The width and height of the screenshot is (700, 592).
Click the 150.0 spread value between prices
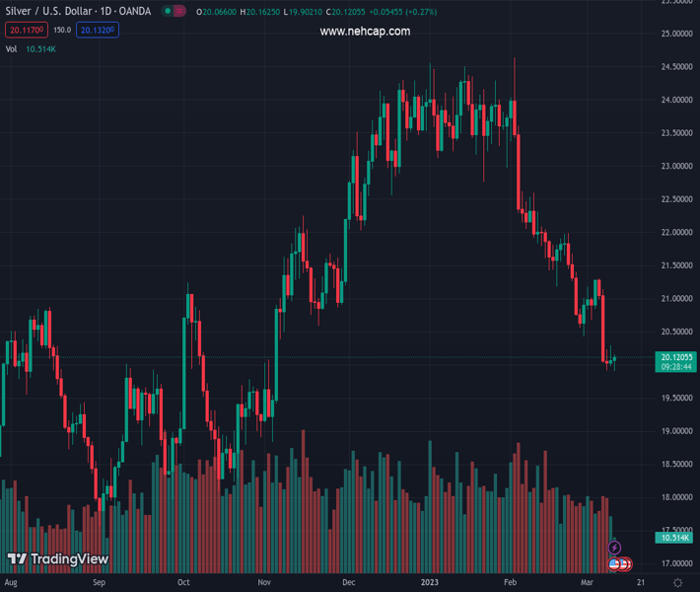click(x=62, y=30)
